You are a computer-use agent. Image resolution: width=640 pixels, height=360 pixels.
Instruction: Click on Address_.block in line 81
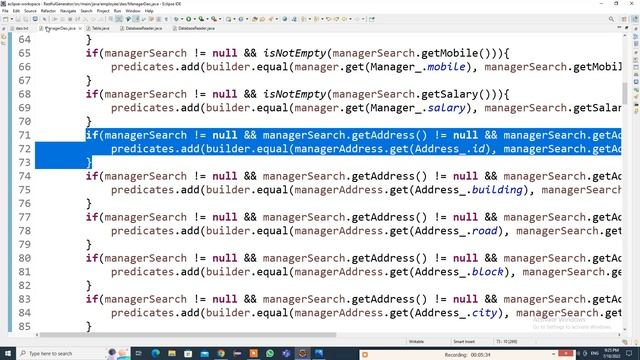459,272
